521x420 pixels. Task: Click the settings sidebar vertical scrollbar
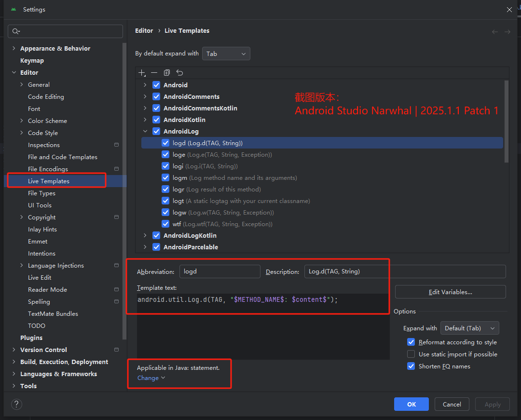[124, 191]
